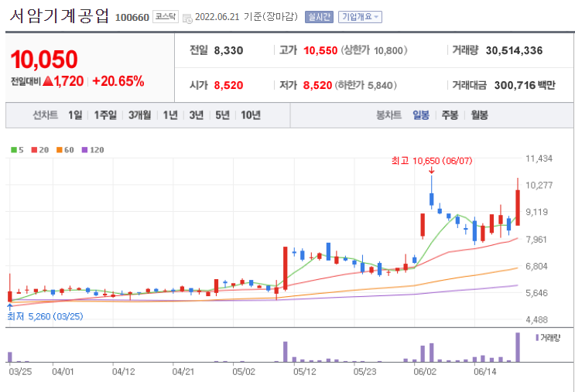Screen dimensions: 575x392
Task: Click the 코스닥 market badge
Action: tap(166, 17)
